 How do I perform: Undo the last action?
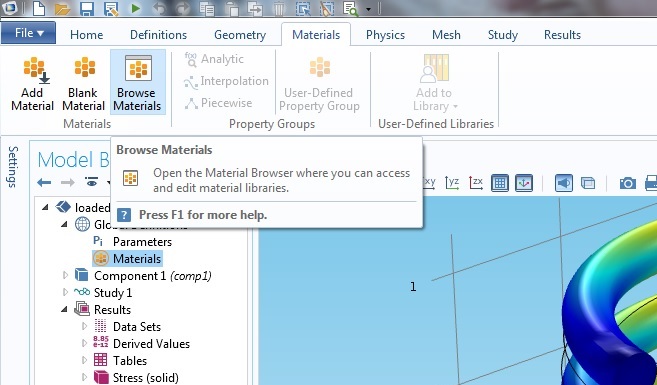pos(159,8)
